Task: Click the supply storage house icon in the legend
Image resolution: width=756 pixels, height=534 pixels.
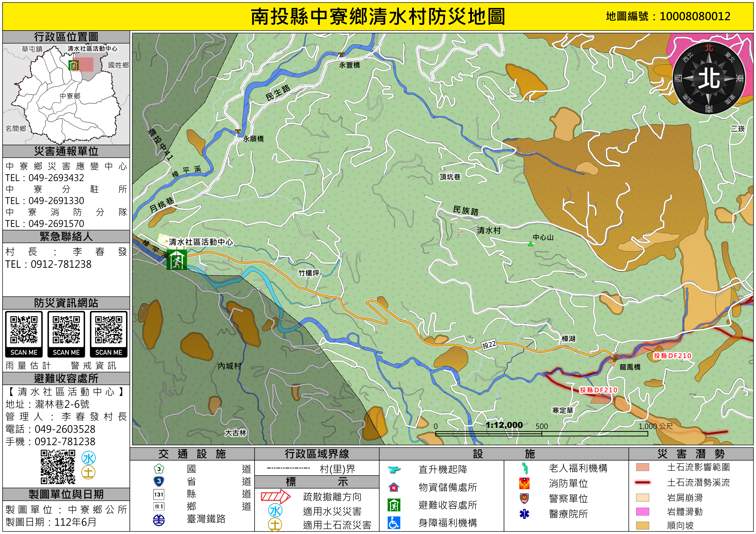Action: [x=394, y=487]
